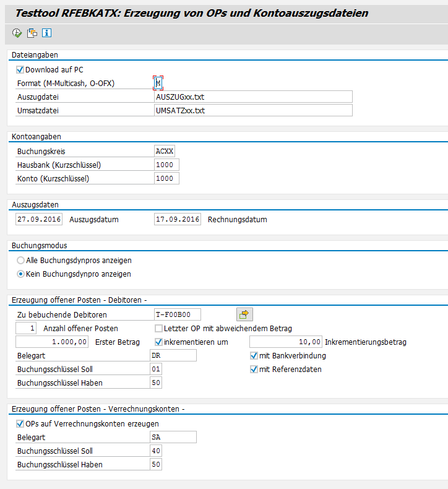Click the Auszugdatei field with AUSZUGxx.txt

pos(253,97)
